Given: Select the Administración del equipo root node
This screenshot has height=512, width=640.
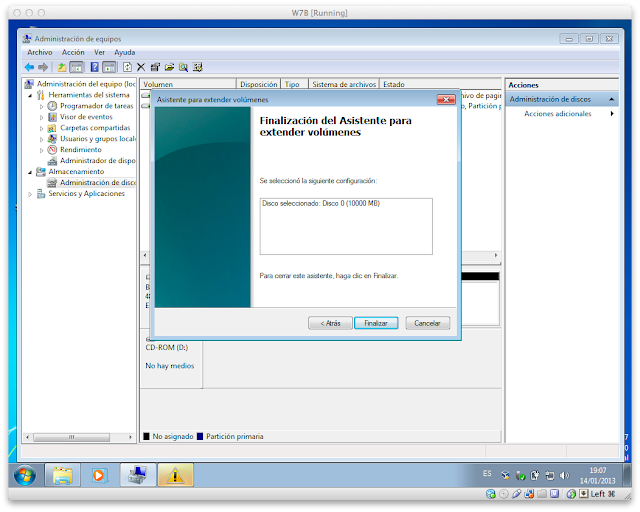Looking at the screenshot, I should click(86, 84).
